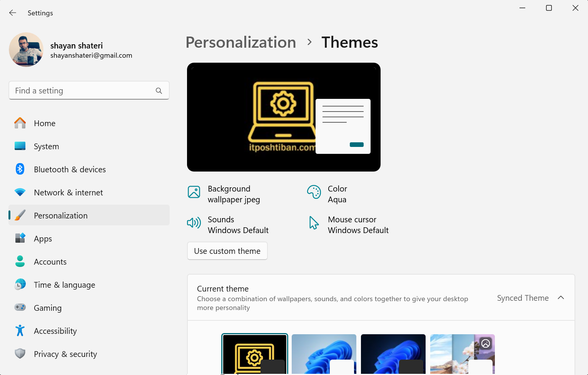This screenshot has height=375, width=588.
Task: Click the Sounds speaker icon
Action: pos(194,223)
